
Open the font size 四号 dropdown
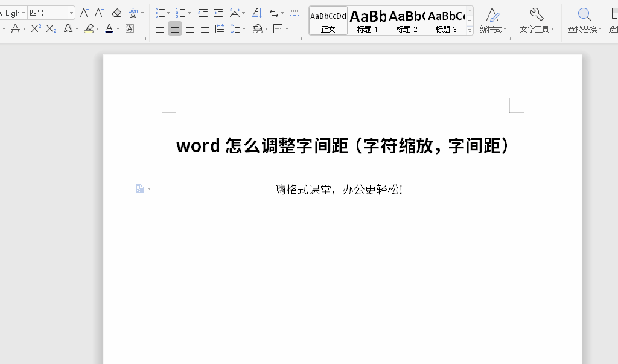(x=72, y=13)
